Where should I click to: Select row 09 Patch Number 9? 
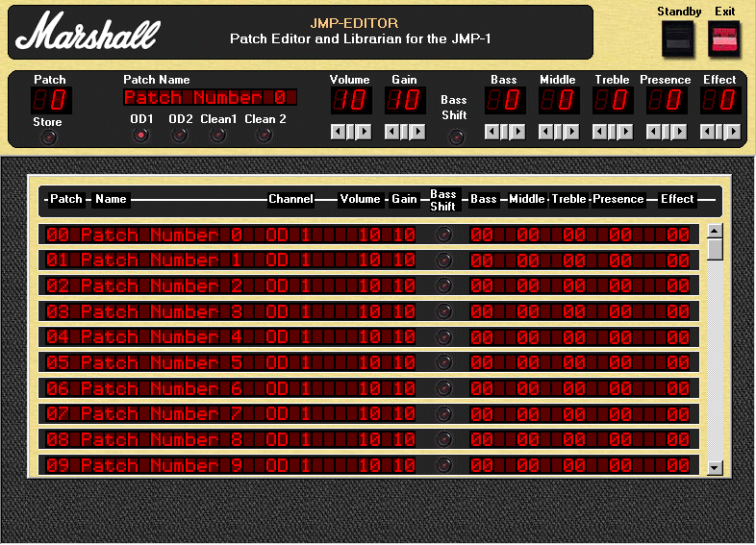(368, 465)
